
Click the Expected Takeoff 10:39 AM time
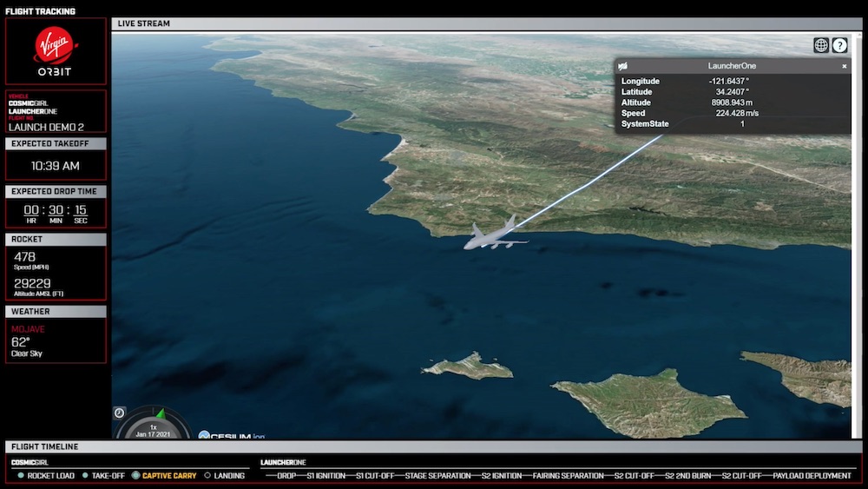click(56, 166)
